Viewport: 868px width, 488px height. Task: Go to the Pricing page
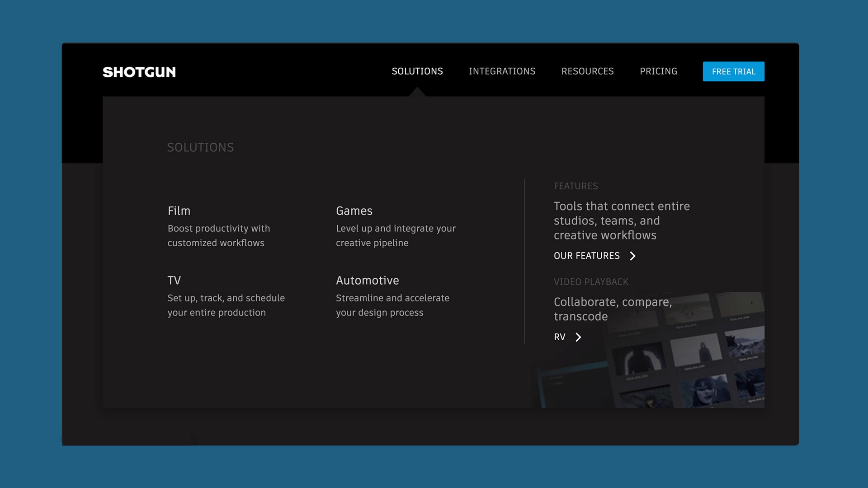pyautogui.click(x=658, y=71)
